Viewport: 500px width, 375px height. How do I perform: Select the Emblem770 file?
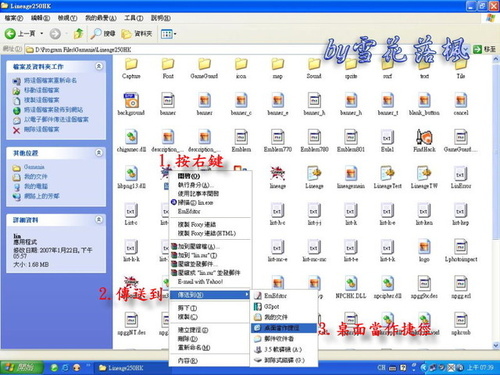click(x=278, y=141)
